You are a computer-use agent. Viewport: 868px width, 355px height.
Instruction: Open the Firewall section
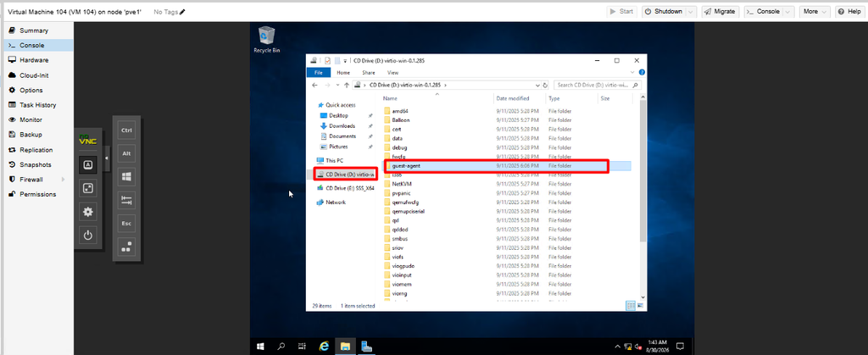click(x=31, y=180)
